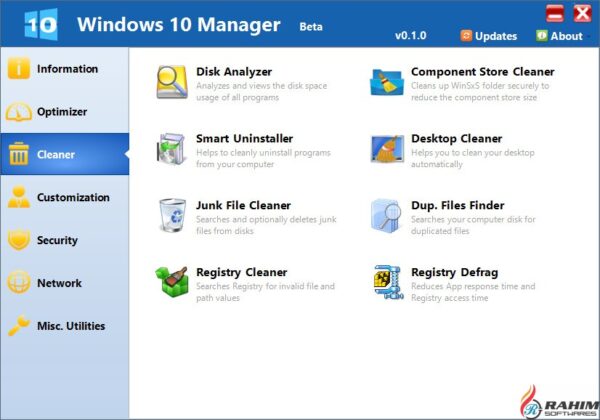Click the Customization user icon
Image resolution: width=600 pixels, height=420 pixels.
[18, 197]
